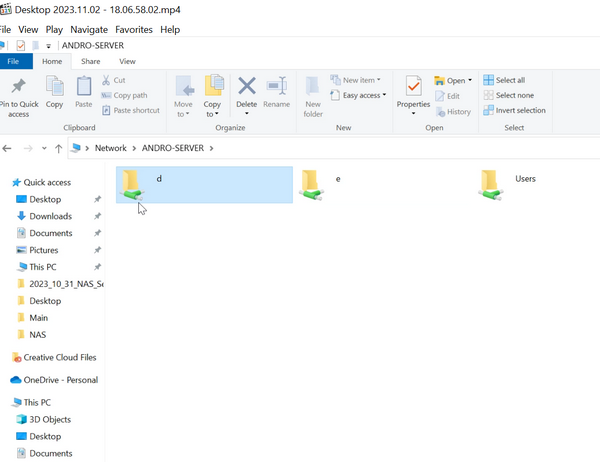Click the Paste icon in ribbon
This screenshot has height=462, width=600.
click(x=84, y=88)
